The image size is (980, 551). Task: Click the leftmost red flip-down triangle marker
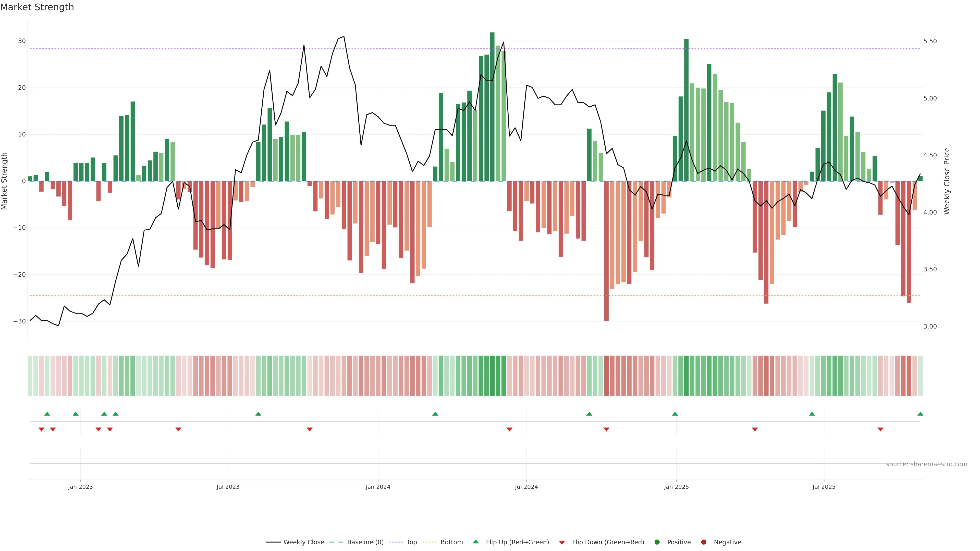[41, 429]
